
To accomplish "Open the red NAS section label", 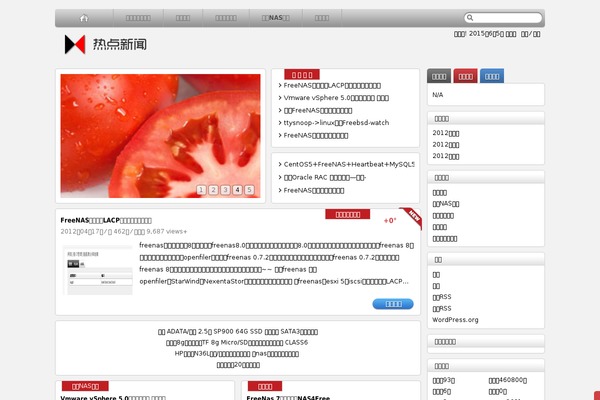I will [85, 386].
